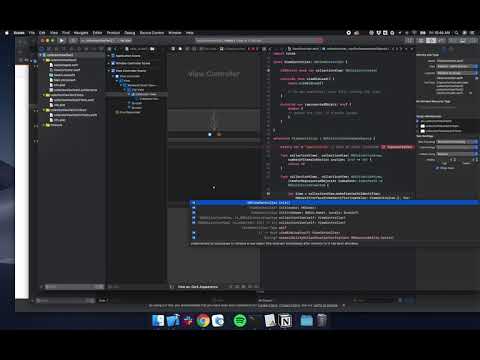The image size is (480, 360).
Task: Collapse the first project group folder triangle
Action: (44, 60)
